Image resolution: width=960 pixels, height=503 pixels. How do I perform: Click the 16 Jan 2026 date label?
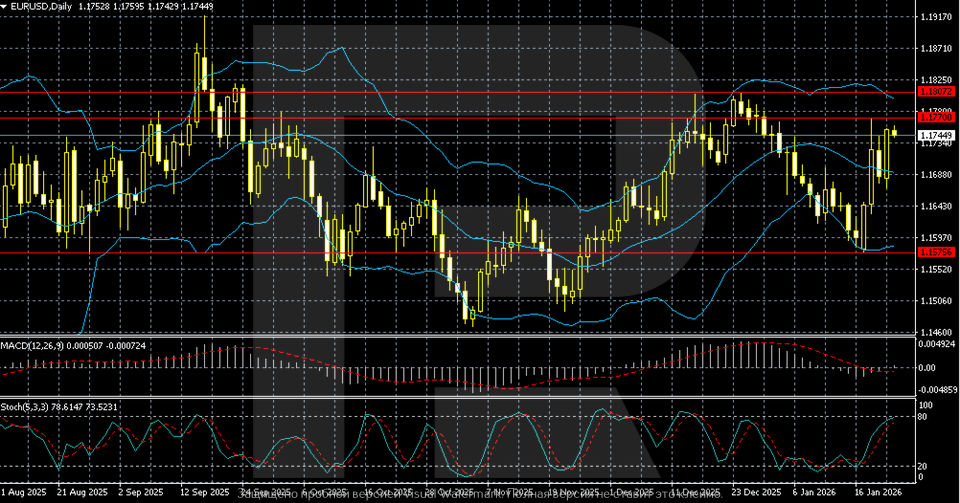[x=877, y=494]
